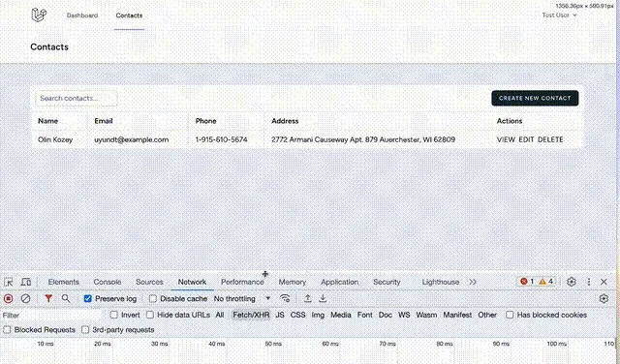The height and width of the screenshot is (364, 620).
Task: Open Network panel settings gear
Action: click(x=604, y=298)
